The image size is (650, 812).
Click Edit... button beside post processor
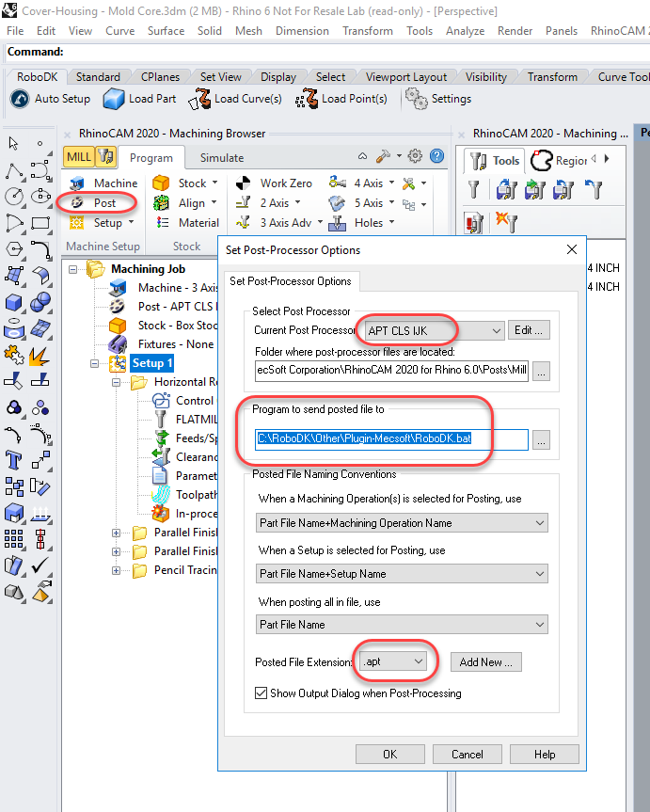[529, 330]
